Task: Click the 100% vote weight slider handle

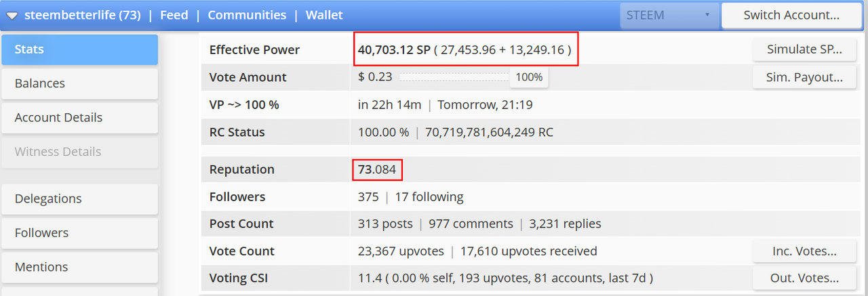Action: point(529,77)
